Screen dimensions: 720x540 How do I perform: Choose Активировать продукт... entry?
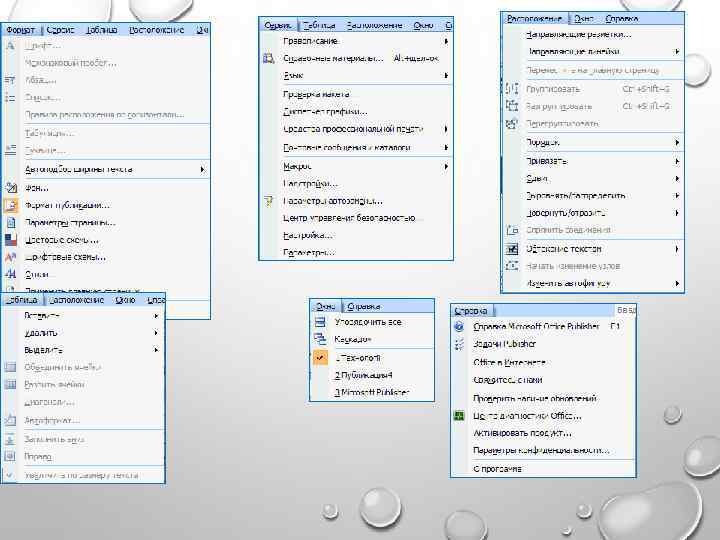tap(523, 433)
